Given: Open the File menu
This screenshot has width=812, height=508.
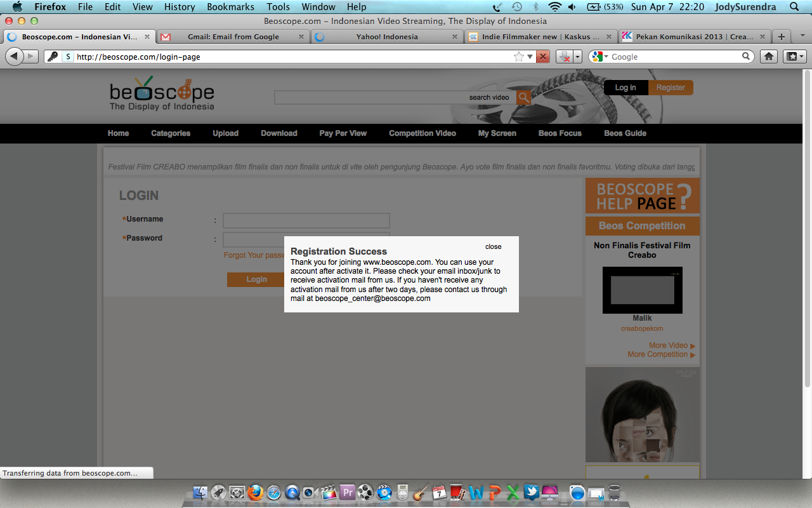Looking at the screenshot, I should coord(85,7).
